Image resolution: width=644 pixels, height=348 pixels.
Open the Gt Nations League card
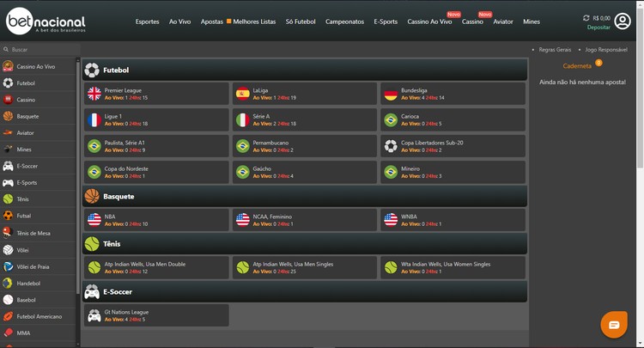pyautogui.click(x=156, y=315)
